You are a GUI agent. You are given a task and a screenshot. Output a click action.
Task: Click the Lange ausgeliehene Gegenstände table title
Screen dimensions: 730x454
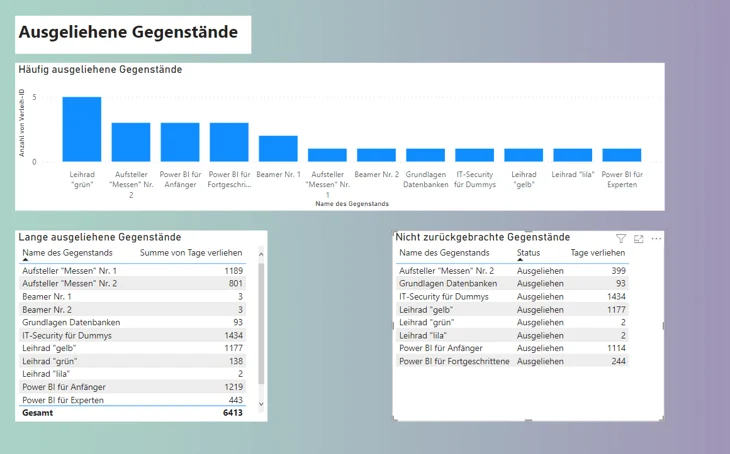tap(100, 237)
